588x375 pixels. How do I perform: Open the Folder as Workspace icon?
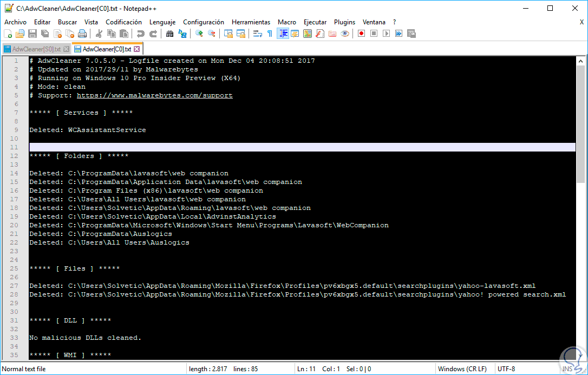tap(332, 34)
